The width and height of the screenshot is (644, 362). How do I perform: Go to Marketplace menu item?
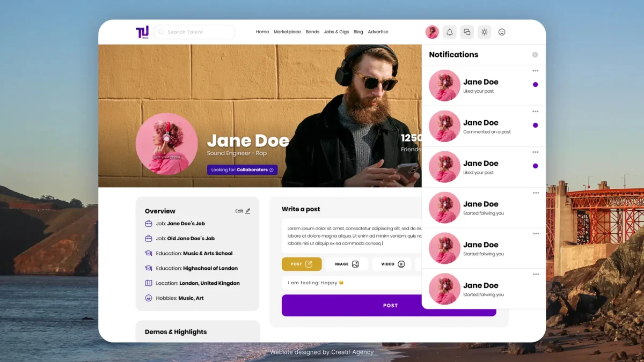[287, 32]
